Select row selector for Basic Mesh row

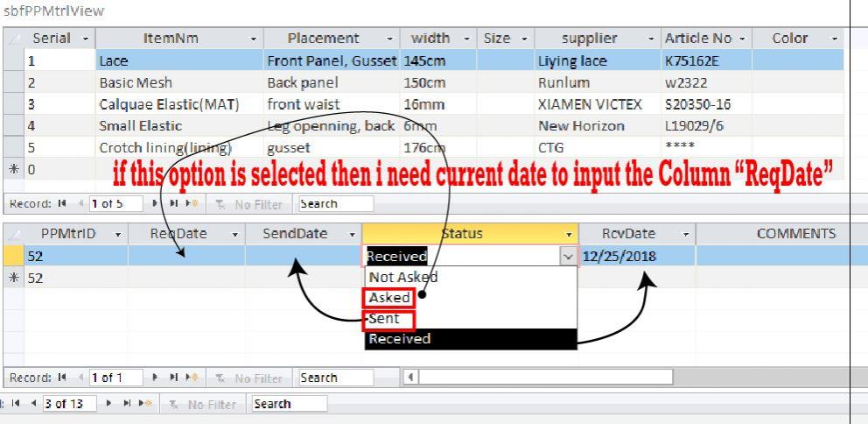(14, 82)
